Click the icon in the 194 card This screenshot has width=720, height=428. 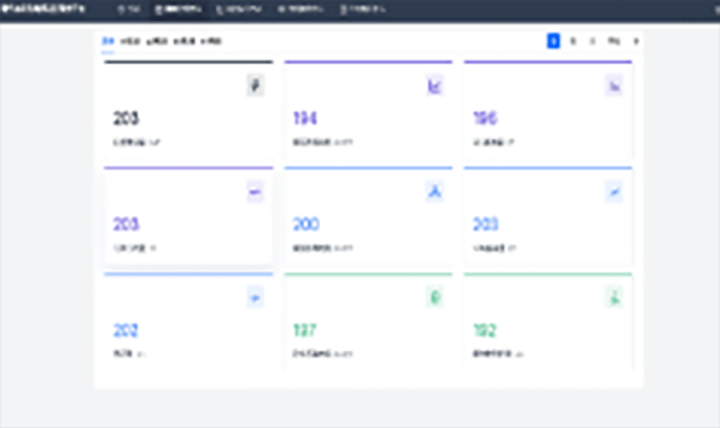coord(435,87)
